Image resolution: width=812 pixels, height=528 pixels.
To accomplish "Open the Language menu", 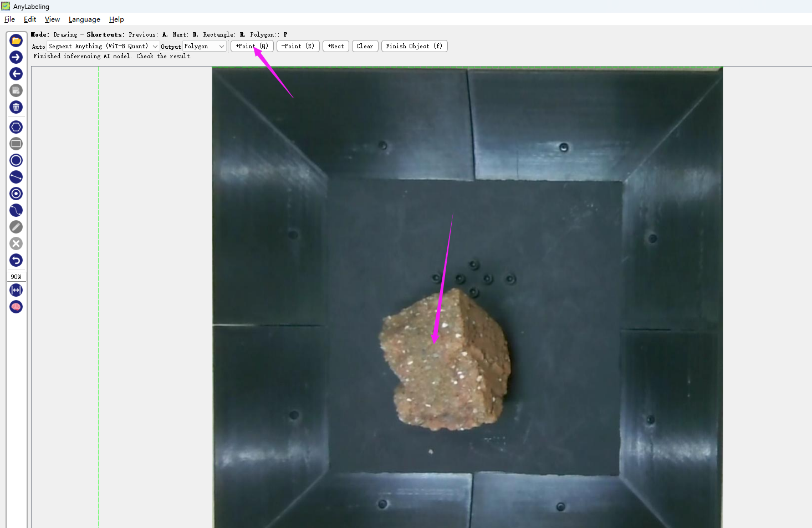I will pyautogui.click(x=84, y=19).
